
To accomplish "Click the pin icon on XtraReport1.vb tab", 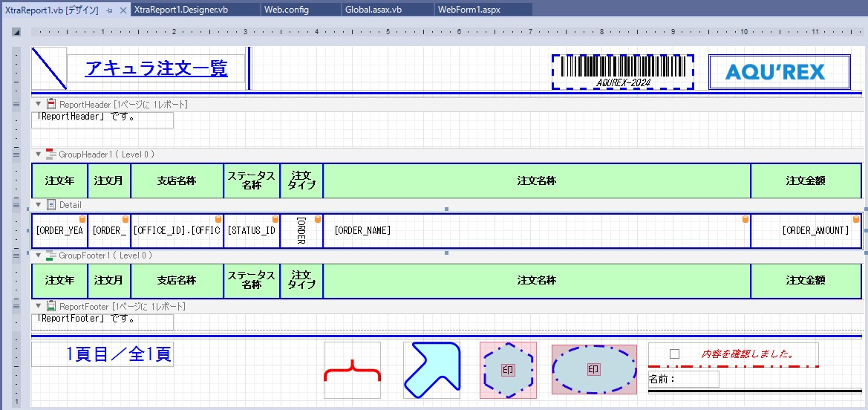I will point(109,10).
